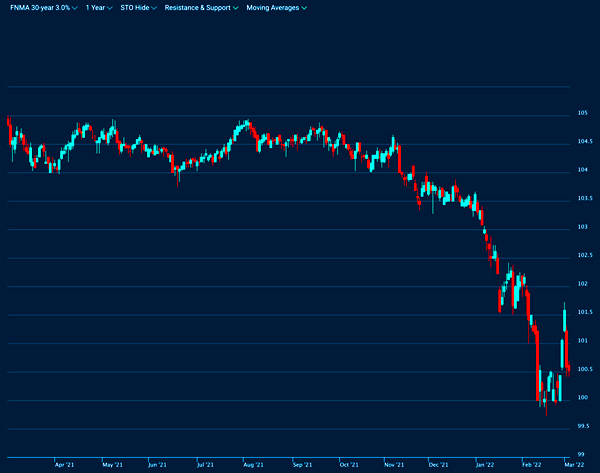The image size is (600, 473).
Task: Expand the 1 Year timeframe dropdown
Action: 99,7
